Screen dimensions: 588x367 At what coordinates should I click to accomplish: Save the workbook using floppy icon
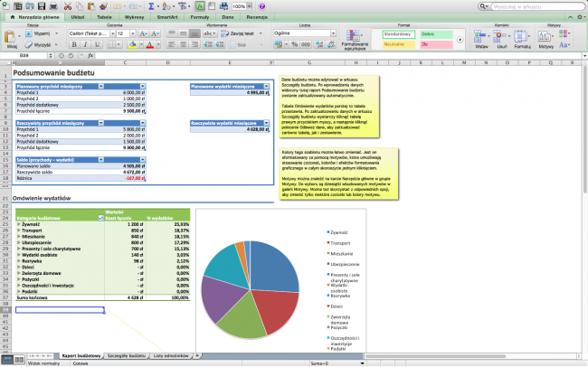pyautogui.click(x=42, y=6)
